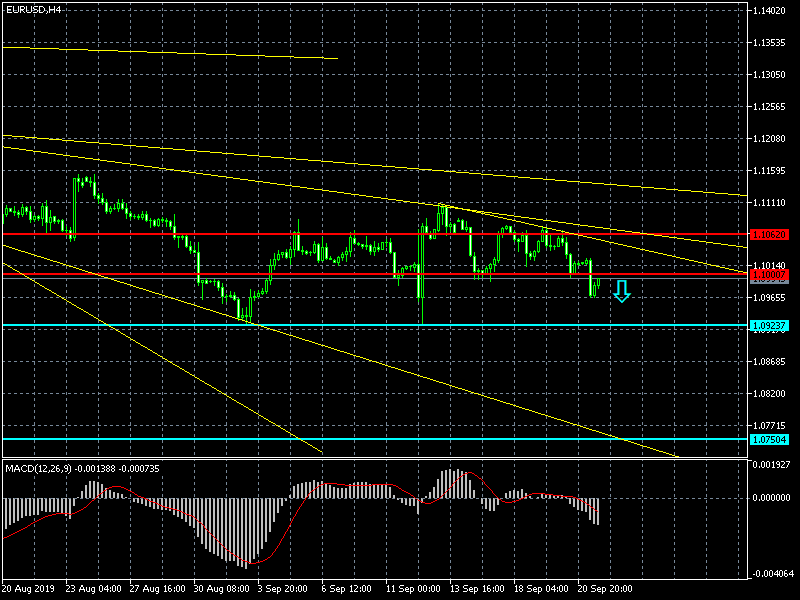800x600 pixels.
Task: Click the 1.08685 value on price axis
Action: click(769, 361)
